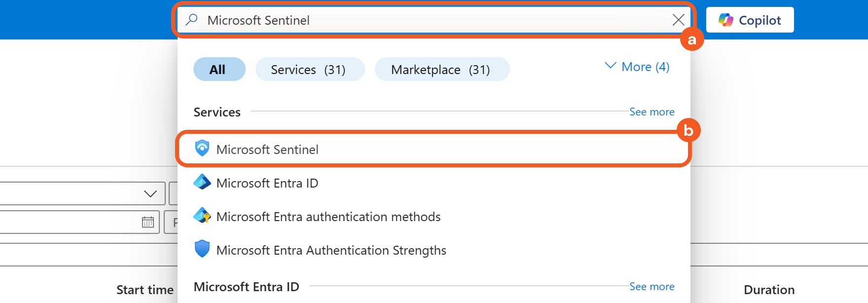Expand the More (4) filters
Screen dimensions: 868x303
[x=637, y=67]
